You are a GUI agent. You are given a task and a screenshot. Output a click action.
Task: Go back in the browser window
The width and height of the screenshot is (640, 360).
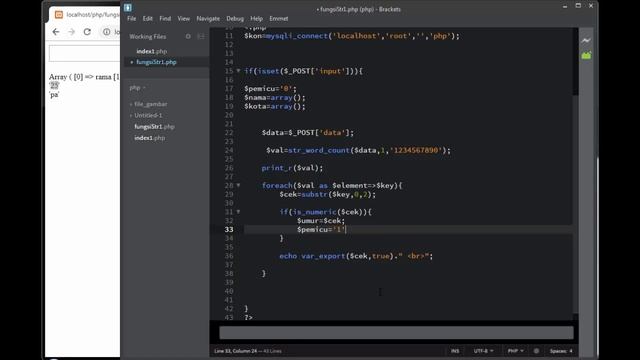click(56, 31)
